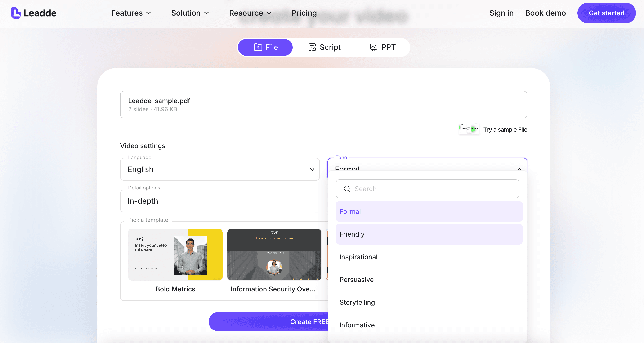Open the Resource menu
644x343 pixels.
pyautogui.click(x=250, y=13)
